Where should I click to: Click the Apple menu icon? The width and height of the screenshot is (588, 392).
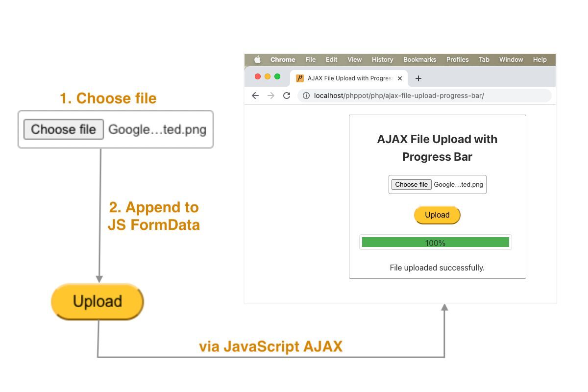coord(257,59)
